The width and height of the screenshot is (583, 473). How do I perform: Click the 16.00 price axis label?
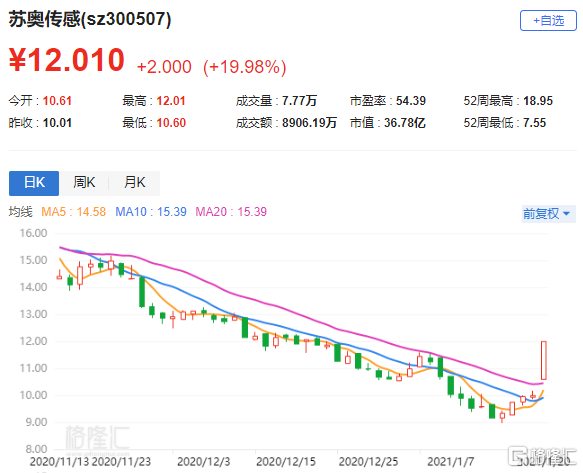click(x=33, y=234)
